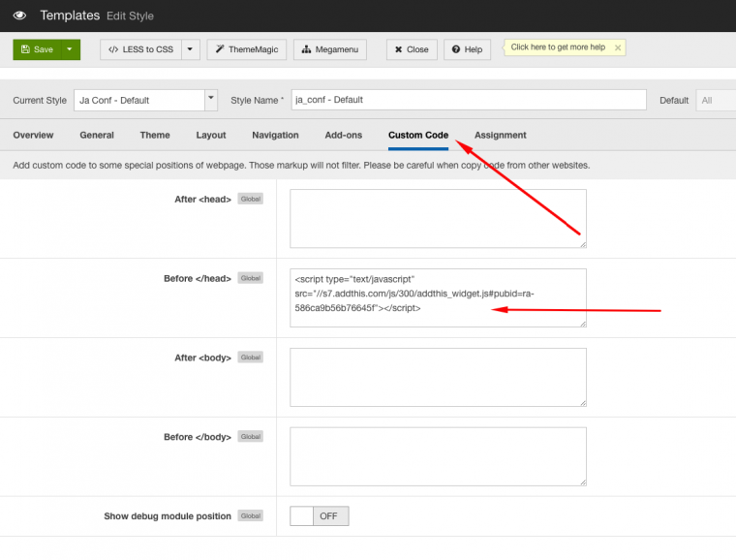Image resolution: width=736 pixels, height=560 pixels.
Task: Click the Style Name input field
Action: [468, 100]
